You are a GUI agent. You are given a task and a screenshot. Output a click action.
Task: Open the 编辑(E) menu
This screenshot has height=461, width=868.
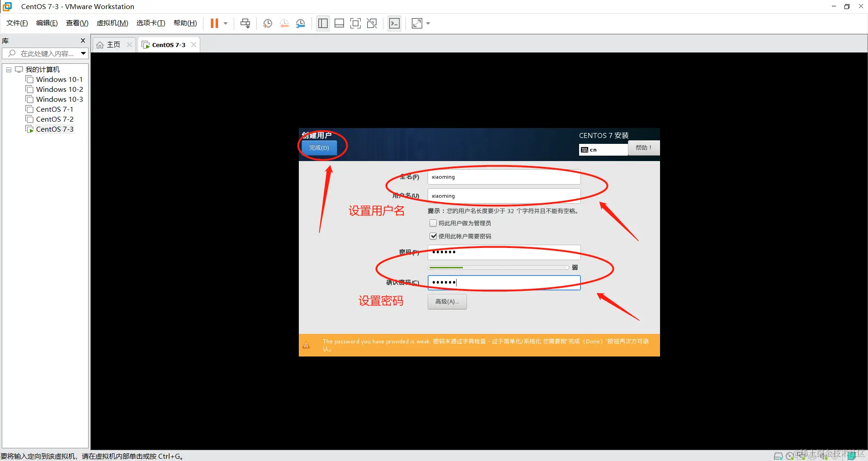[x=47, y=23]
